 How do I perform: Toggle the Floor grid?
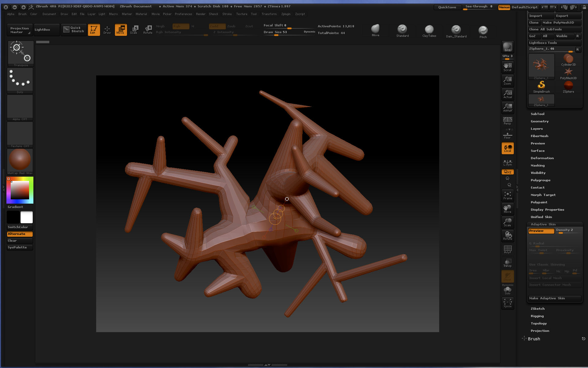click(x=507, y=135)
